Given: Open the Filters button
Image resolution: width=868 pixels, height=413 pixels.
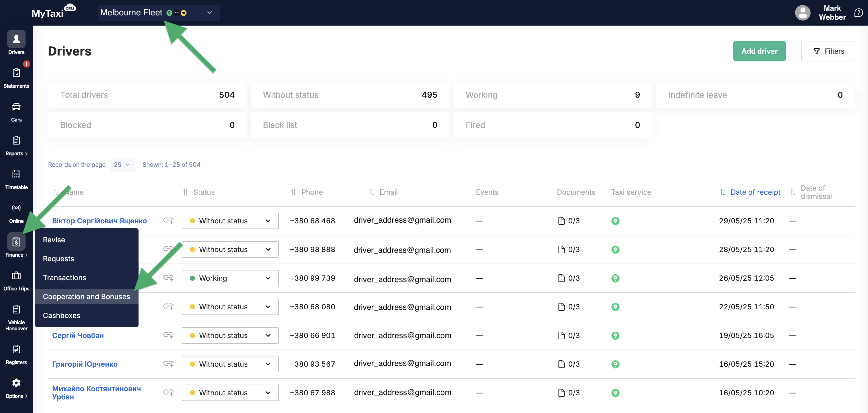Looking at the screenshot, I should (828, 51).
